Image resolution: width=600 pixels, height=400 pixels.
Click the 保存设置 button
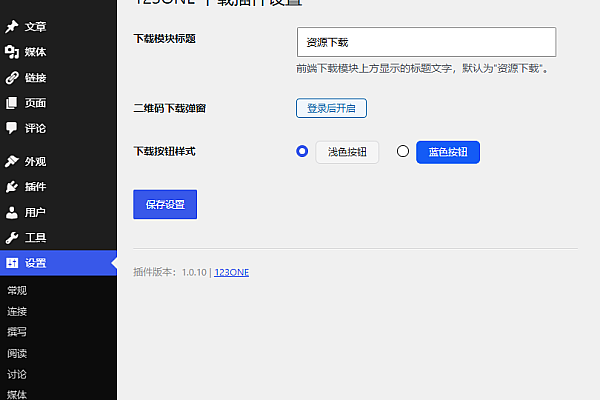(165, 204)
